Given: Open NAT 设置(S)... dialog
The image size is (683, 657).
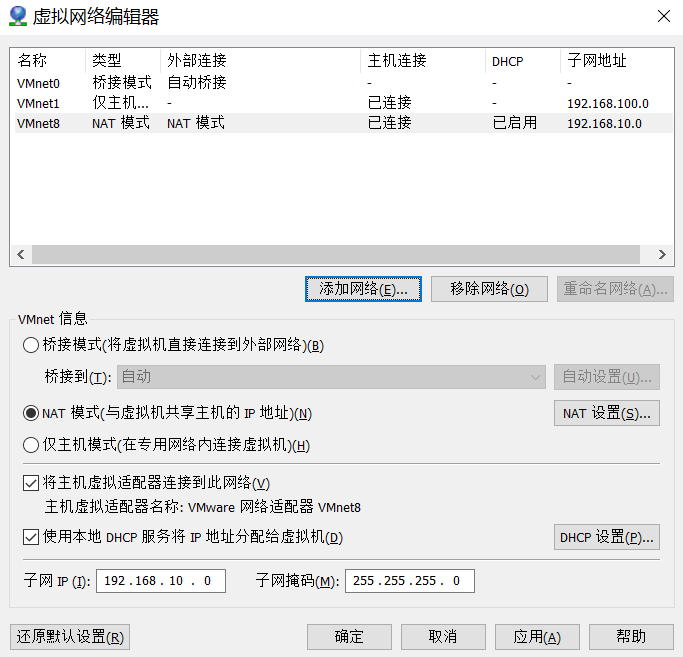Looking at the screenshot, I should (607, 413).
